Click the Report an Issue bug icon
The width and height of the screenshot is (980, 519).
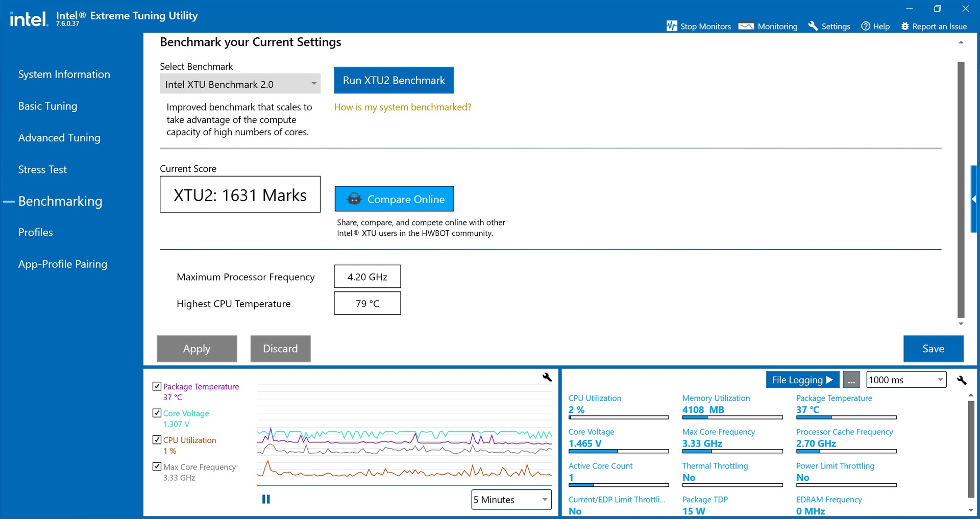tap(905, 26)
